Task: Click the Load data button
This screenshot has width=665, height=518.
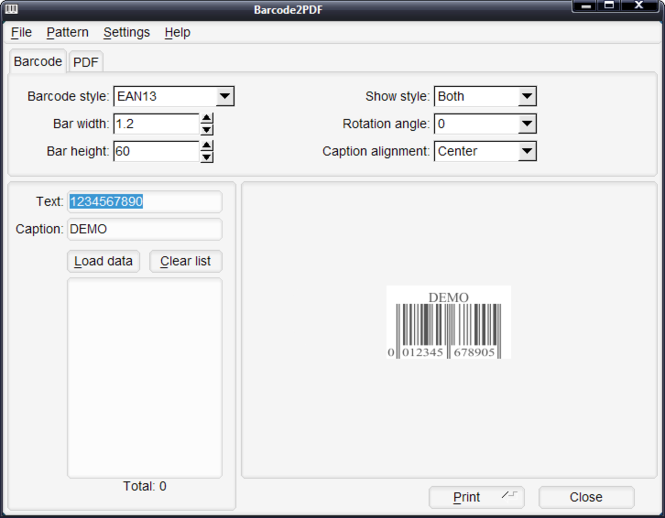Action: coord(103,261)
